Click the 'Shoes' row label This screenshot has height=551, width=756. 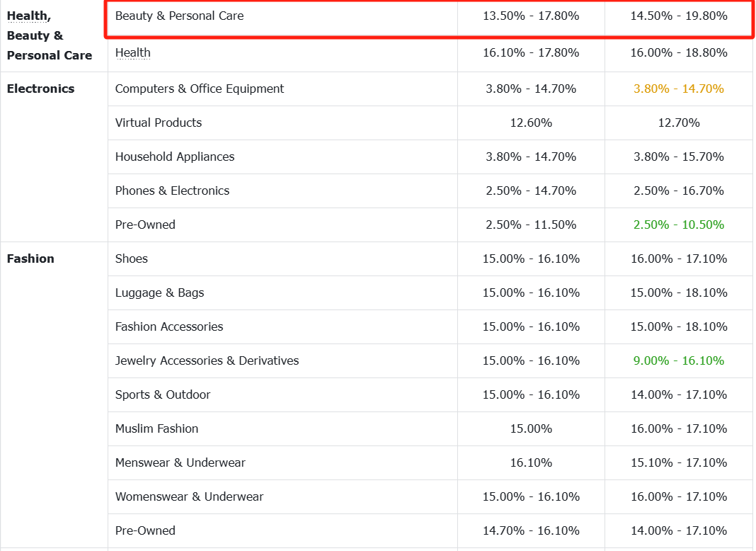pos(131,259)
